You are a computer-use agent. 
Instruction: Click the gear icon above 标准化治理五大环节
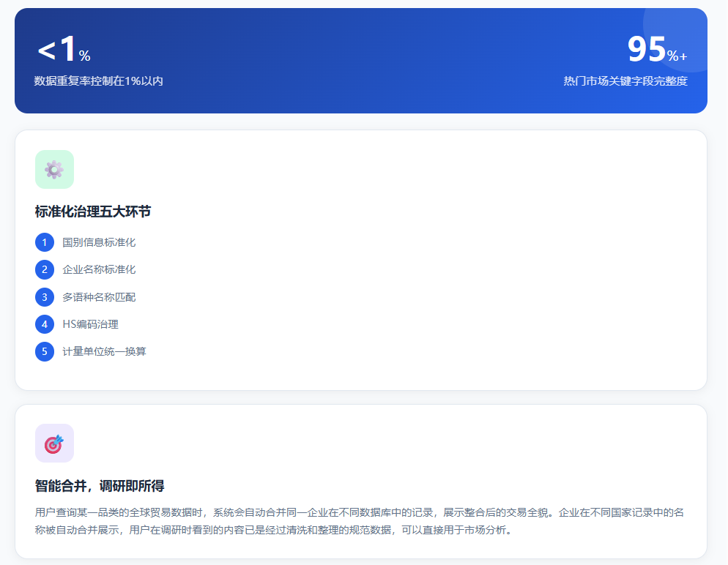[54, 169]
